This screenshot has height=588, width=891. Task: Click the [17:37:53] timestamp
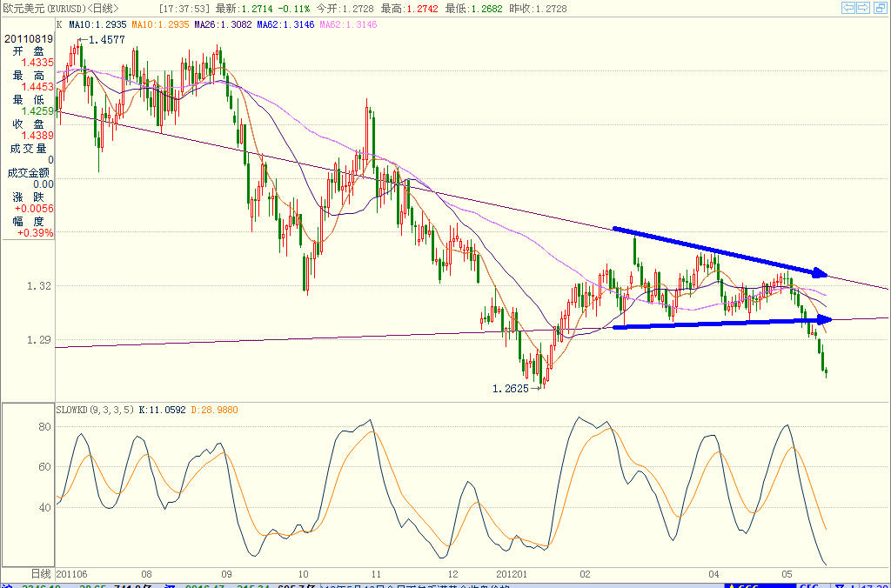coord(184,9)
